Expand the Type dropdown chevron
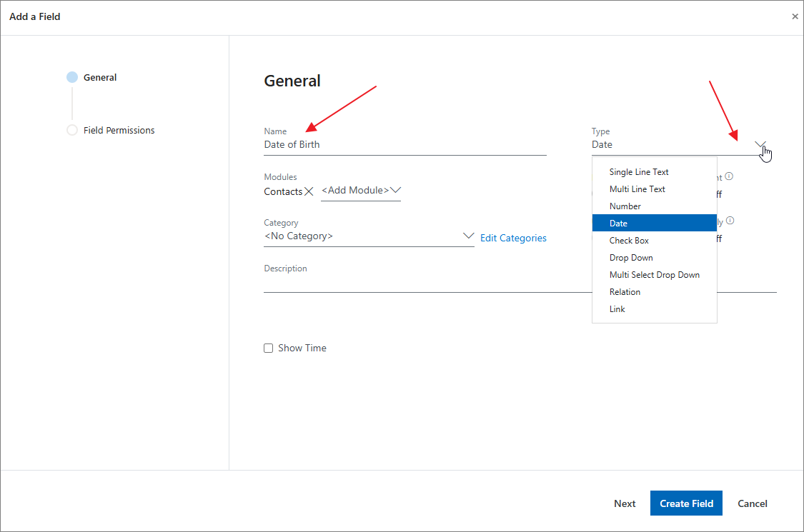Screen dimensions: 804x532 (760, 144)
